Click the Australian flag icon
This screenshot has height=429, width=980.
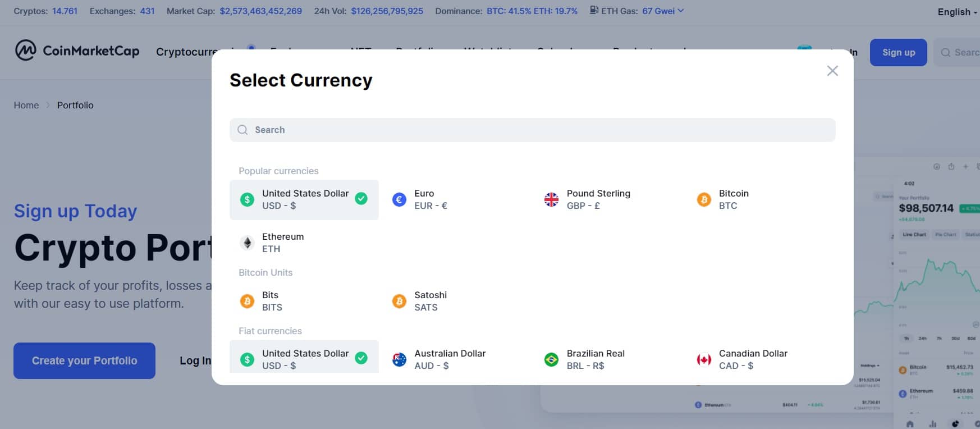click(x=399, y=359)
